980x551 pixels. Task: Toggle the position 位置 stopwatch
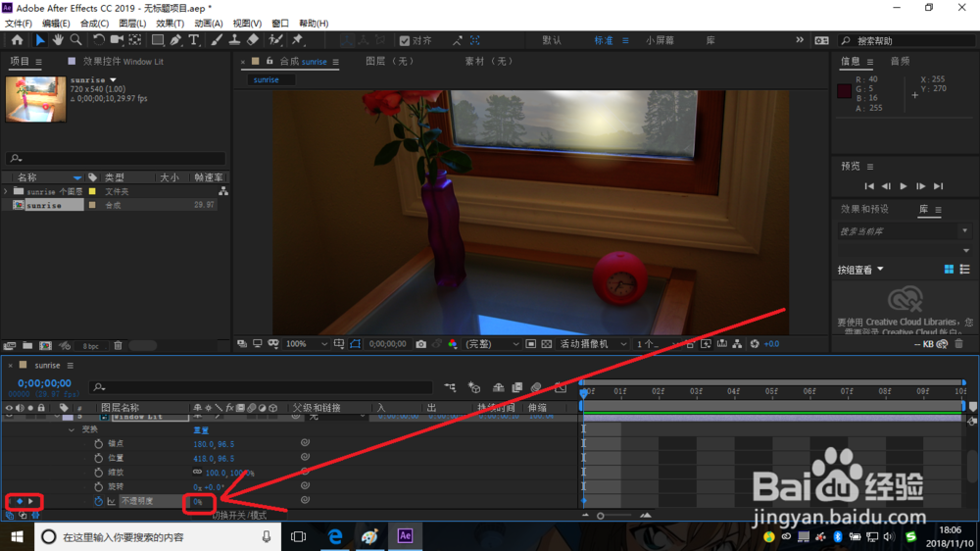coord(98,458)
